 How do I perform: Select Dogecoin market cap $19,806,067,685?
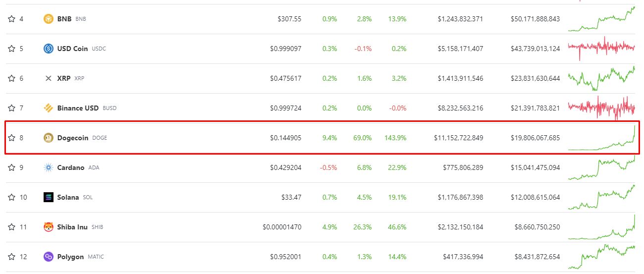pos(536,138)
